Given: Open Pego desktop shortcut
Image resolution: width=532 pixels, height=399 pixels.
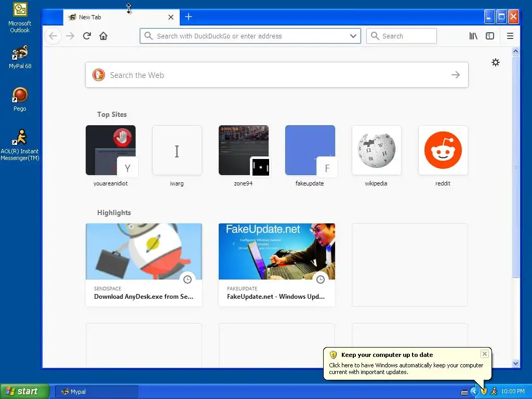Looking at the screenshot, I should (x=20, y=99).
